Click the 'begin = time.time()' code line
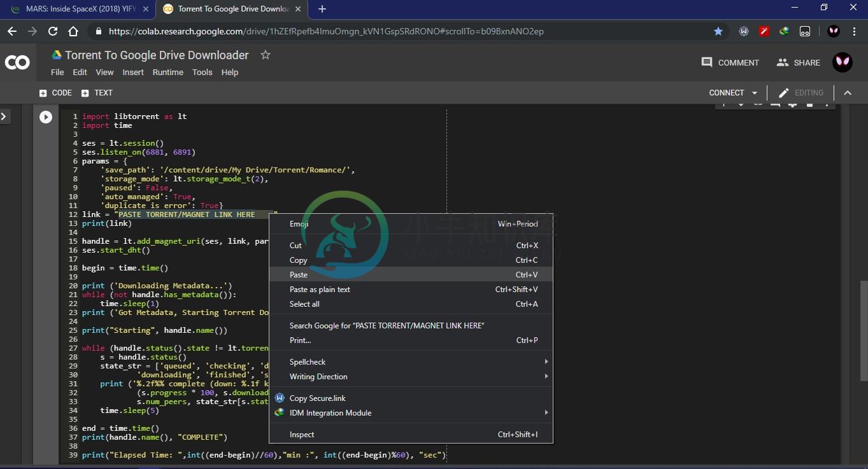Screen dimensions: 868x469 pyautogui.click(x=125, y=268)
